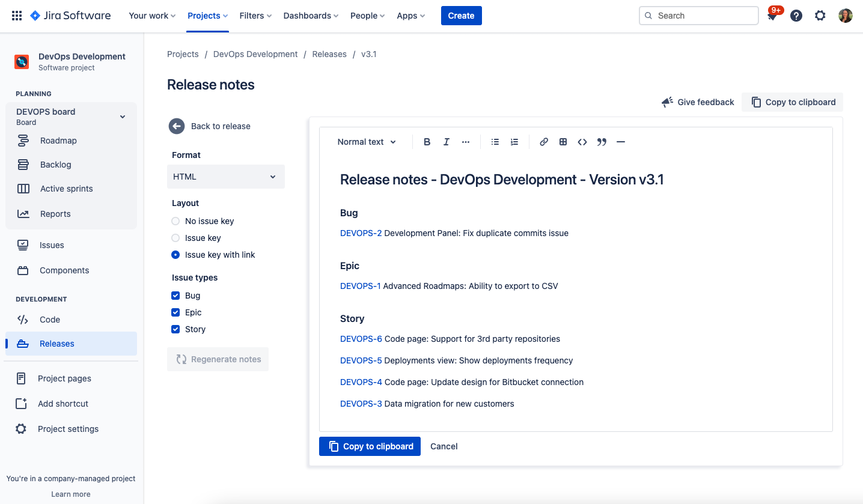
Task: Open the Projects menu
Action: tap(207, 16)
